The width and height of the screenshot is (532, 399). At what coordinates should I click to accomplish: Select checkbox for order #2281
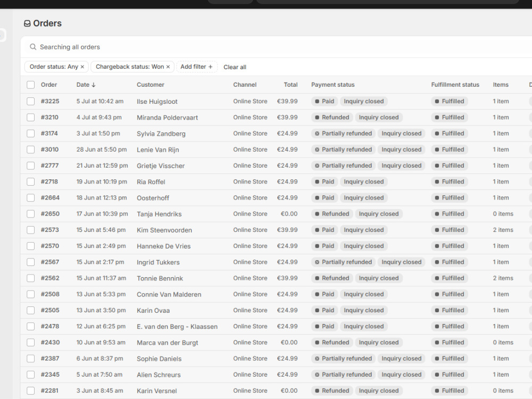(x=30, y=390)
